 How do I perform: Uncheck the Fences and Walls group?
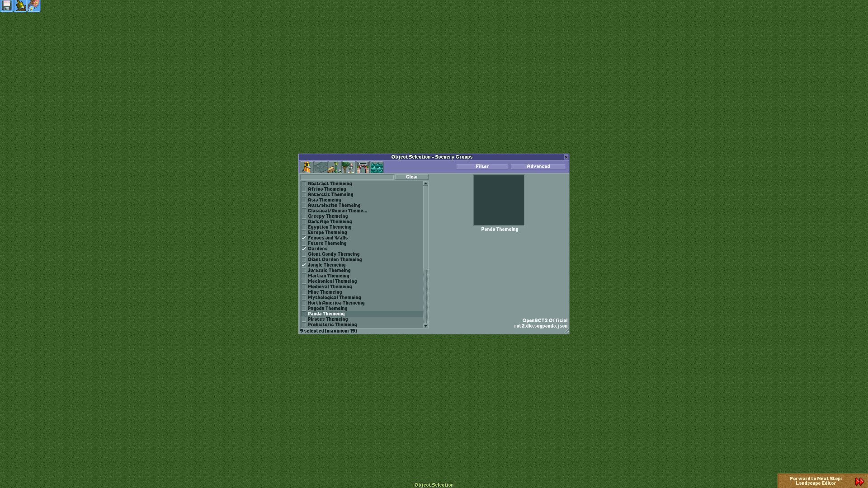click(304, 238)
